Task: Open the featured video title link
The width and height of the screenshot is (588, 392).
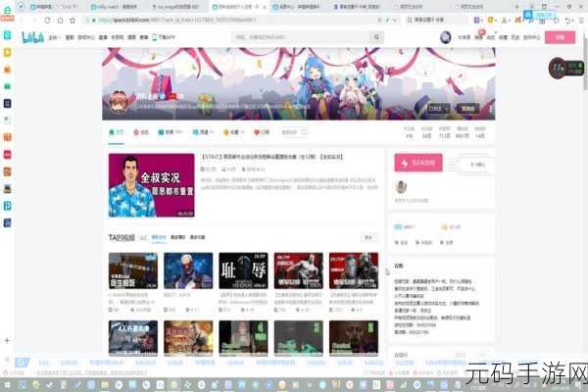Action: click(x=272, y=157)
